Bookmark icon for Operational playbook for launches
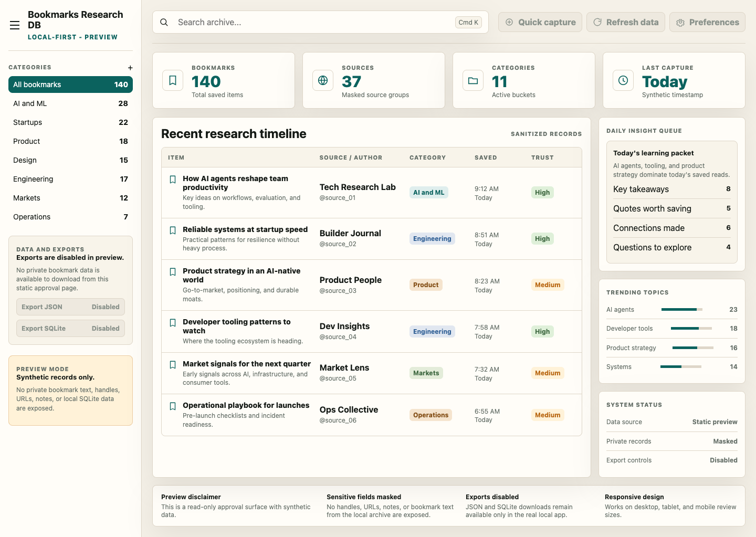The width and height of the screenshot is (756, 537). point(173,406)
